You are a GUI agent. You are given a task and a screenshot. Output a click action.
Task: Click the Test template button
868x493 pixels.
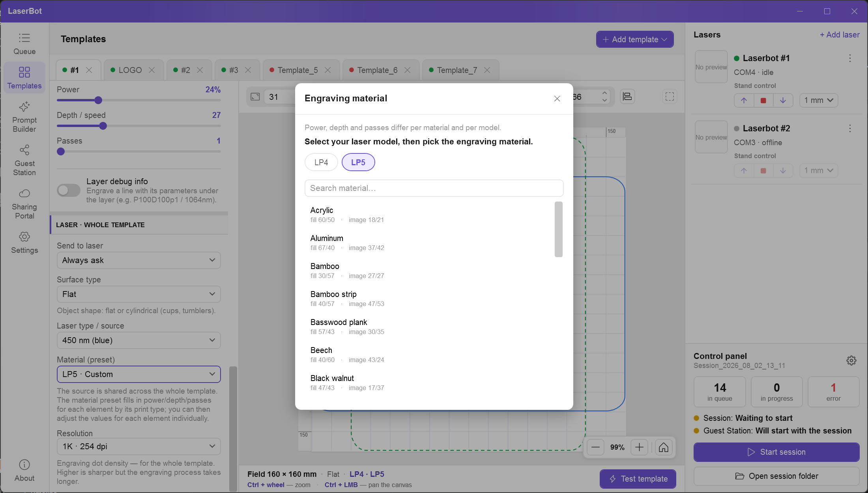pyautogui.click(x=638, y=479)
